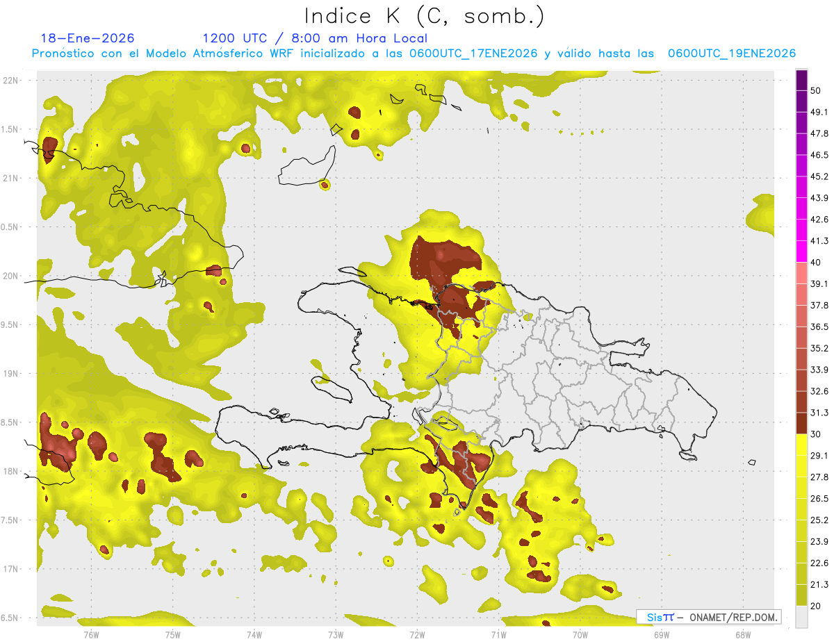Image resolution: width=834 pixels, height=644 pixels.
Task: Select the "33.9" color scale value
Action: (x=819, y=370)
